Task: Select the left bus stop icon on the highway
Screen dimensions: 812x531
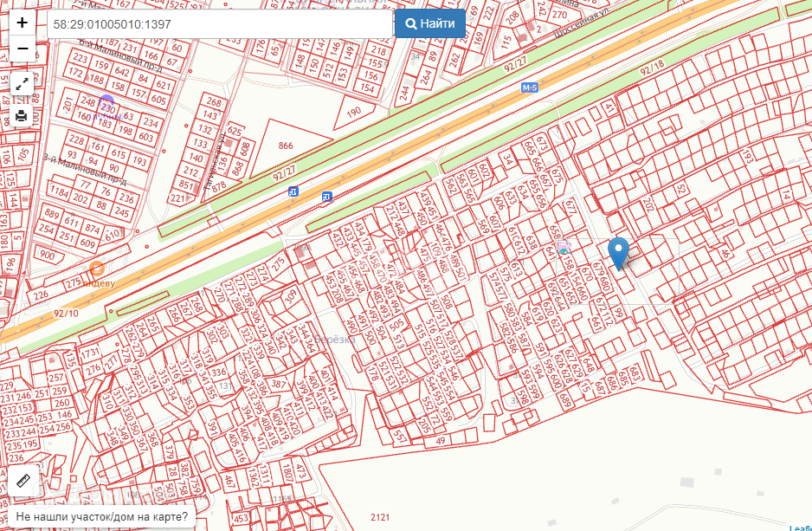Action: coord(293,191)
